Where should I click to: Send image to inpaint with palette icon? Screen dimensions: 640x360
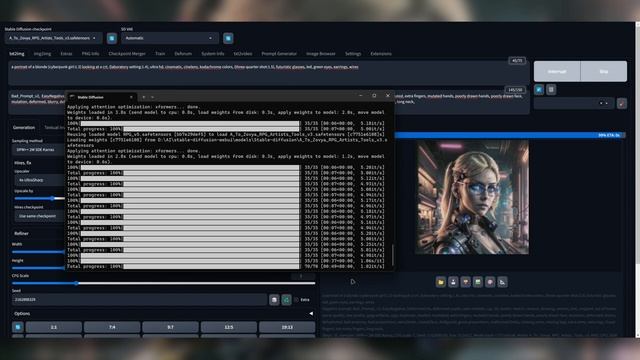[490, 282]
